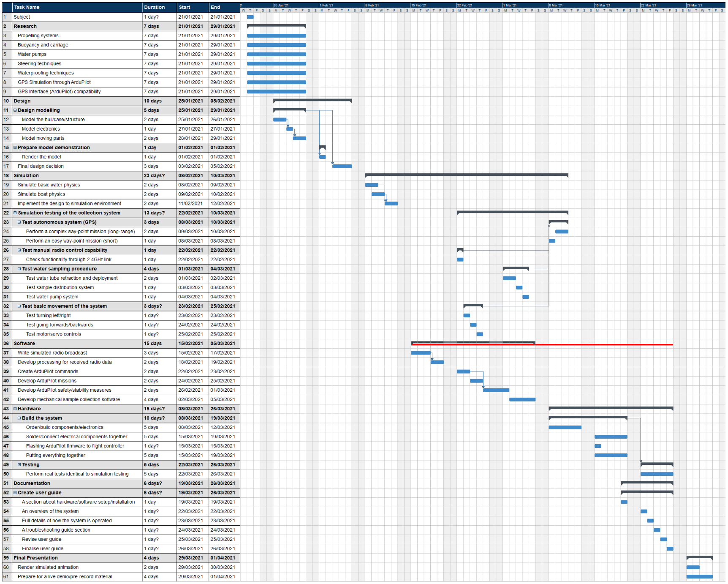Collapse Simulation testing of the collection system

[x=15, y=213]
